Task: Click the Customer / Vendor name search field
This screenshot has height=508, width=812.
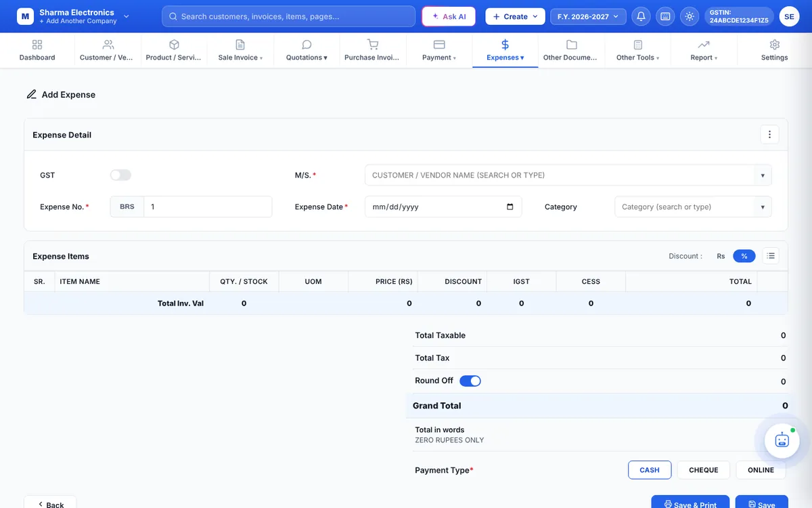Action: point(560,175)
